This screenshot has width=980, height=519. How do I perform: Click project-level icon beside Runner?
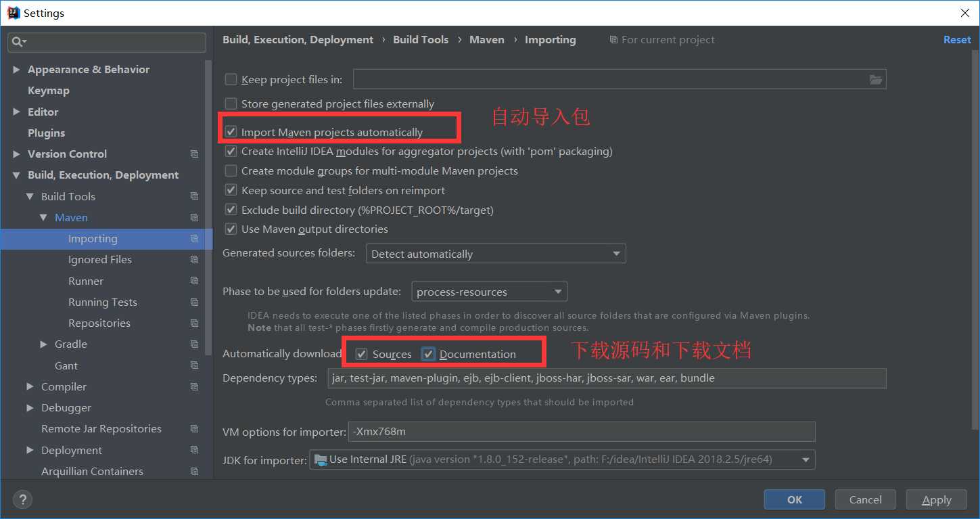(x=194, y=281)
